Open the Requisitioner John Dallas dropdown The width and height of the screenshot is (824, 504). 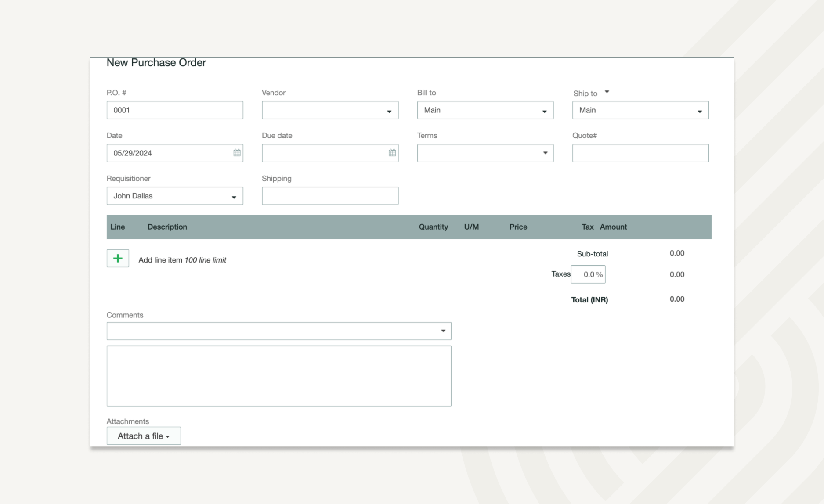[x=175, y=196]
